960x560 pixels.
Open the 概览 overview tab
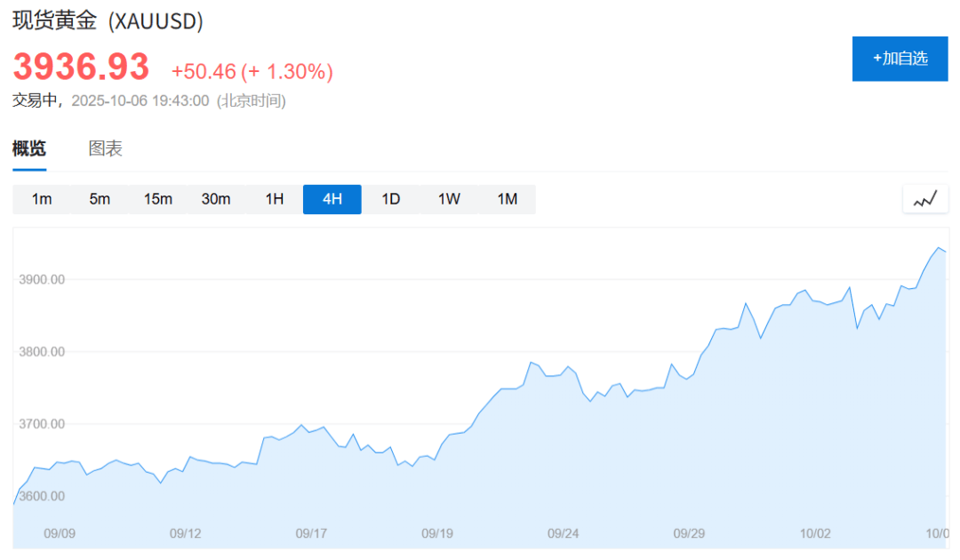29,149
